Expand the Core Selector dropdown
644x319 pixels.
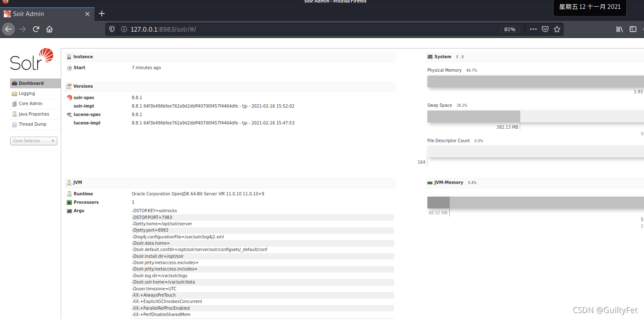point(34,141)
